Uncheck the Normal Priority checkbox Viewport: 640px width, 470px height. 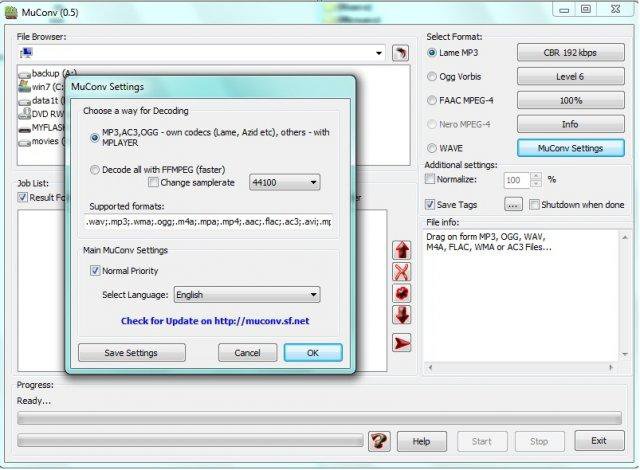[x=95, y=271]
